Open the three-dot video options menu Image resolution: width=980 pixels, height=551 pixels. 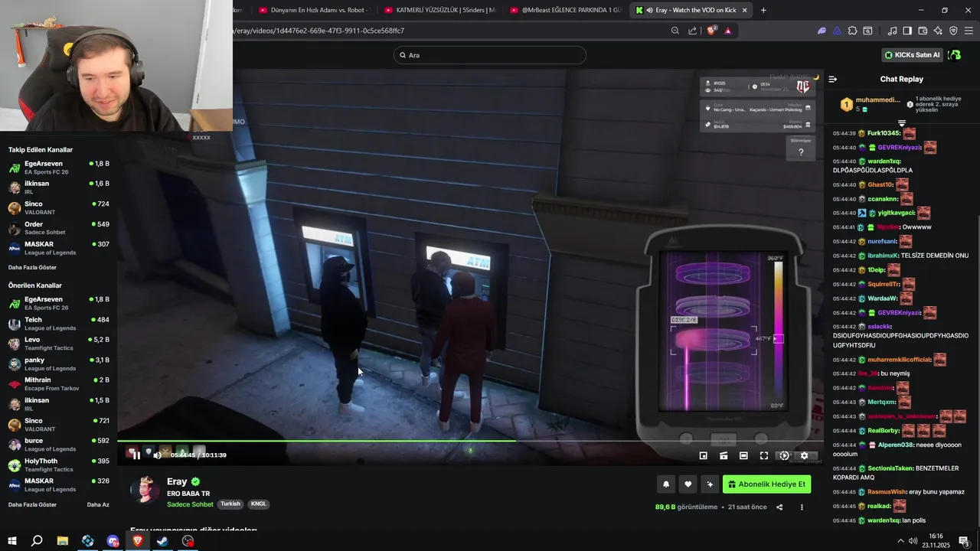pyautogui.click(x=802, y=507)
